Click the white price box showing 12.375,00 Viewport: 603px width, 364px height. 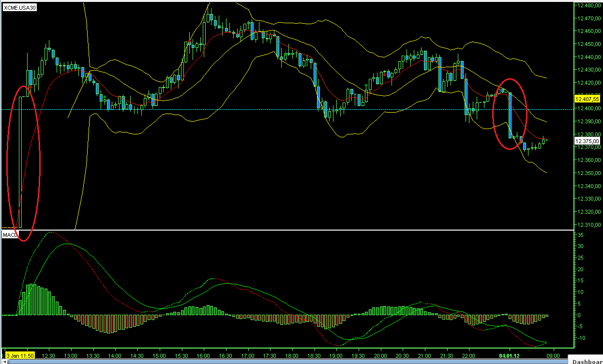pyautogui.click(x=587, y=141)
